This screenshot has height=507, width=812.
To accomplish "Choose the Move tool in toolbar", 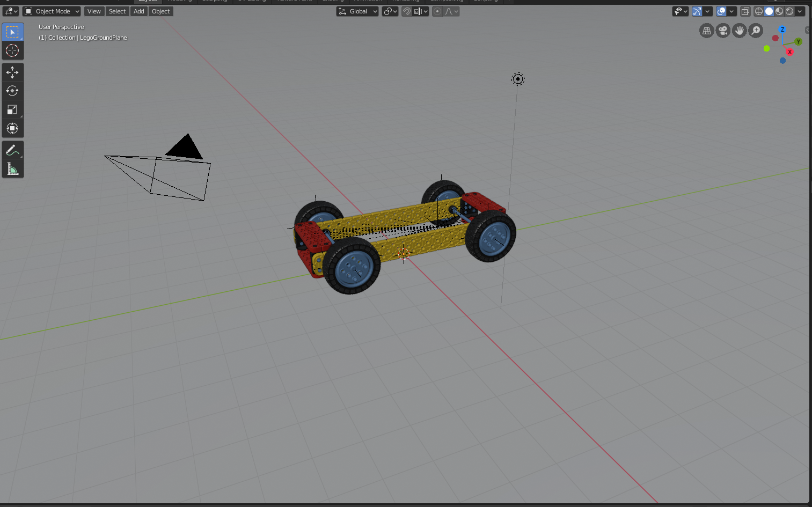I will pos(12,72).
